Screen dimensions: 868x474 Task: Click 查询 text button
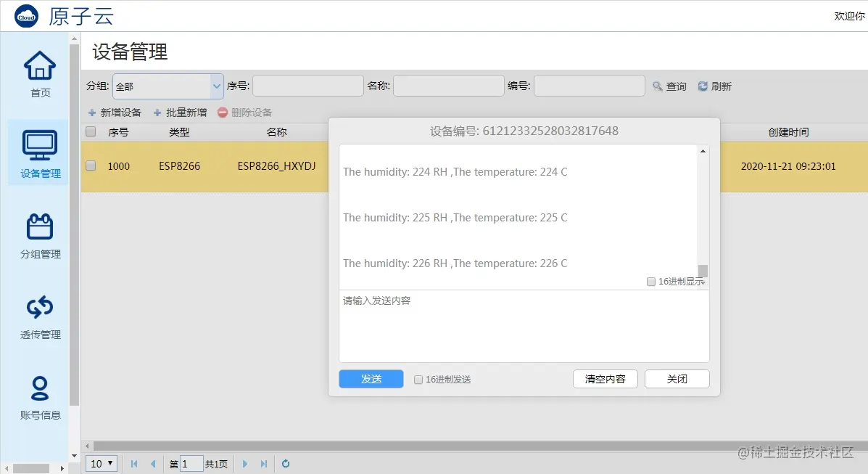(676, 86)
